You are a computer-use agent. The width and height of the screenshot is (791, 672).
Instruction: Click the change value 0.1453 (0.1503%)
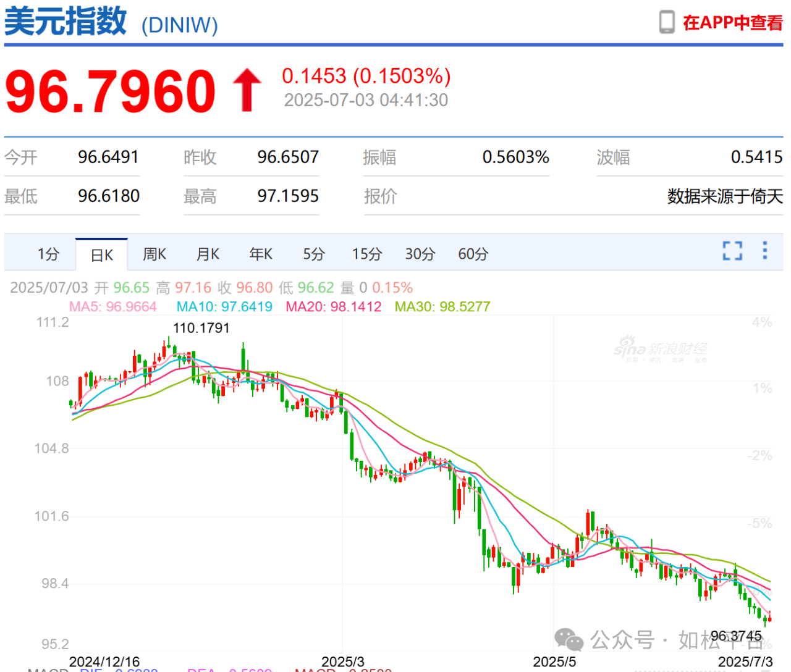coord(366,76)
